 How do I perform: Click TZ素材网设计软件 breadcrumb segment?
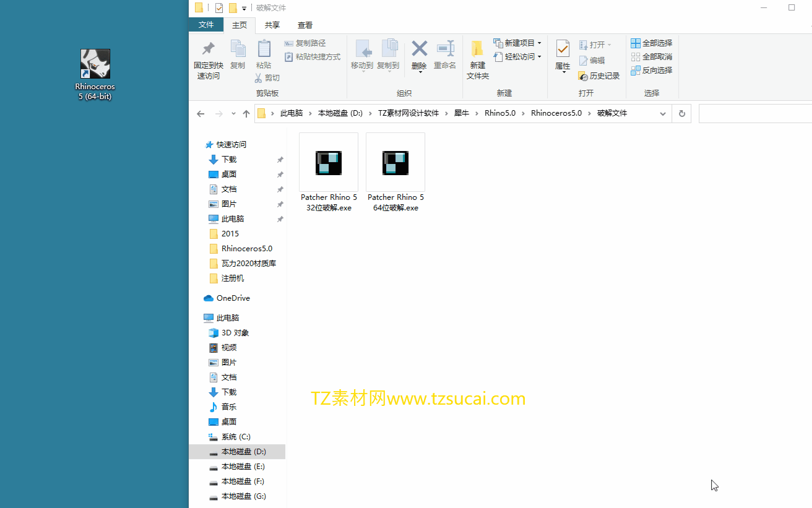(x=408, y=113)
